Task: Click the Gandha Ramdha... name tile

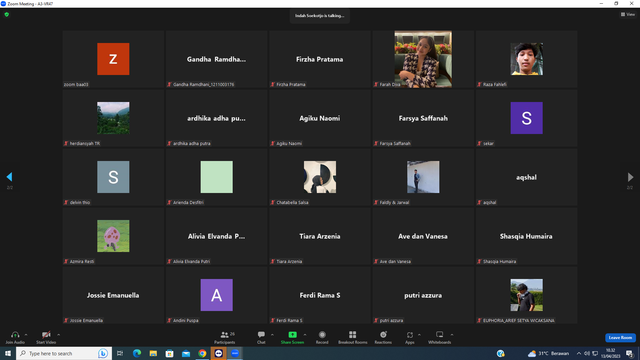Action: click(216, 59)
